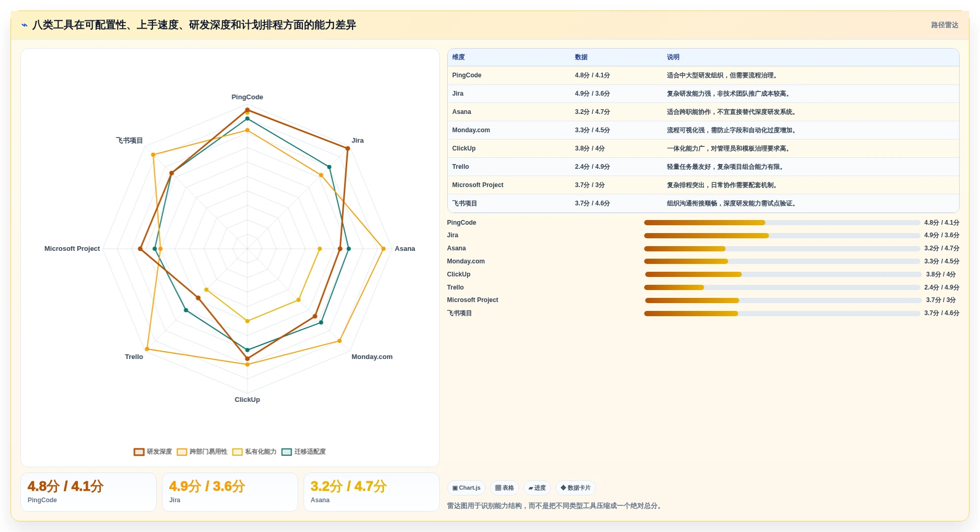Screen dimensions: 980x532
Task: Click the PingCode axis label on radar
Action: tap(247, 97)
